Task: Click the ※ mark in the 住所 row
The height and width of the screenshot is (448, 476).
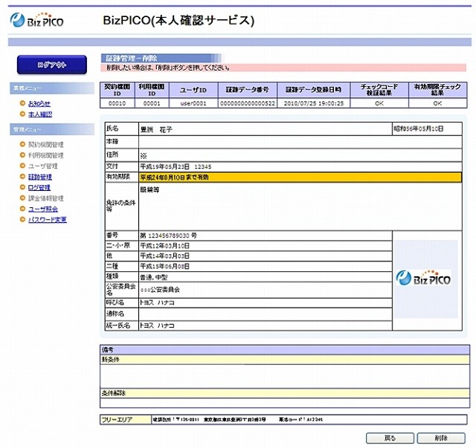Action: (144, 155)
